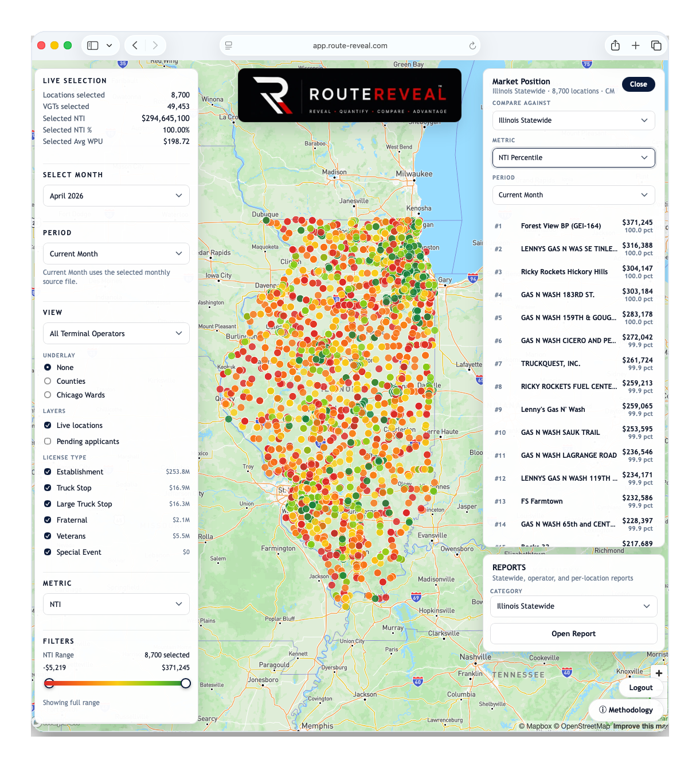The height and width of the screenshot is (763, 700).
Task: Select GAS N WASH LAGRANGE ROAD row
Action: pos(573,456)
